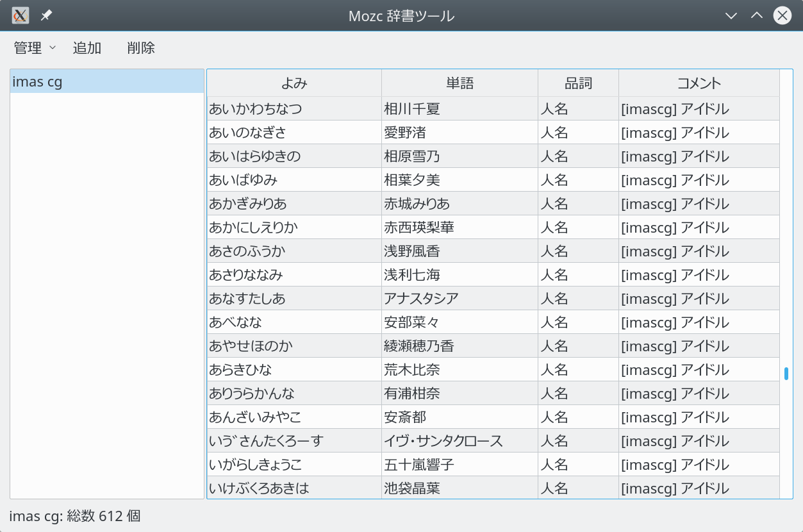Select word 安部菜々
The height and width of the screenshot is (532, 803).
(460, 322)
